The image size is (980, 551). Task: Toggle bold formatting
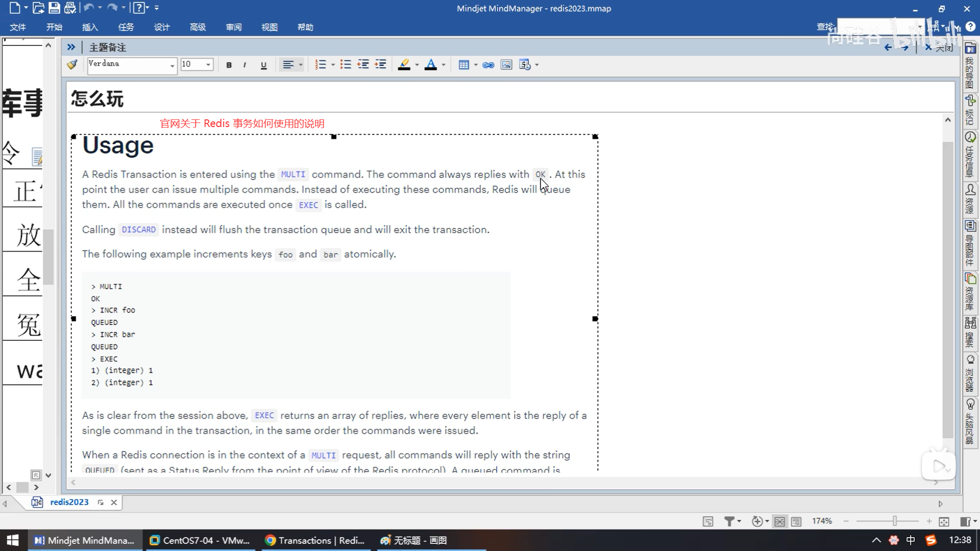click(x=229, y=65)
